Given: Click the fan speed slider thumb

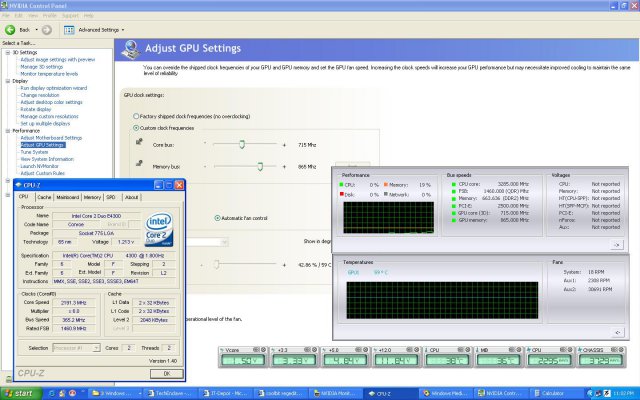Looking at the screenshot, I should (217, 264).
